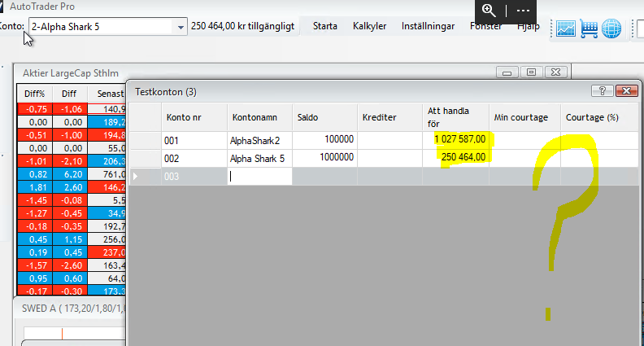This screenshot has width=644, height=346.
Task: Open the Kalkyler menu
Action: (x=369, y=26)
